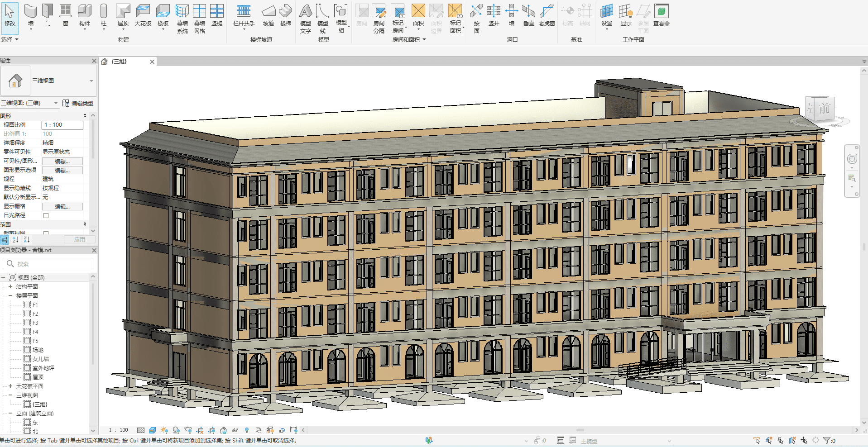The height and width of the screenshot is (447, 868).
Task: Toggle sun path icon in view control bar
Action: point(164,430)
